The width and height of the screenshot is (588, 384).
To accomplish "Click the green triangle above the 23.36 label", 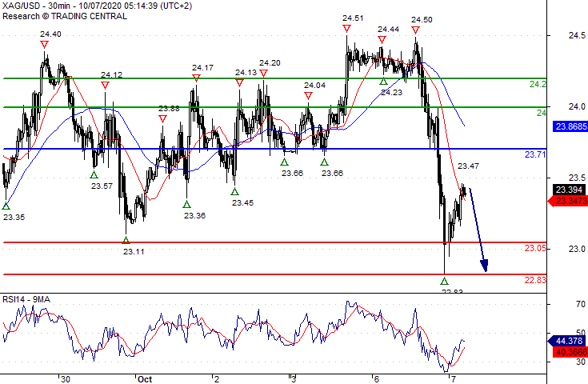I will pos(186,204).
